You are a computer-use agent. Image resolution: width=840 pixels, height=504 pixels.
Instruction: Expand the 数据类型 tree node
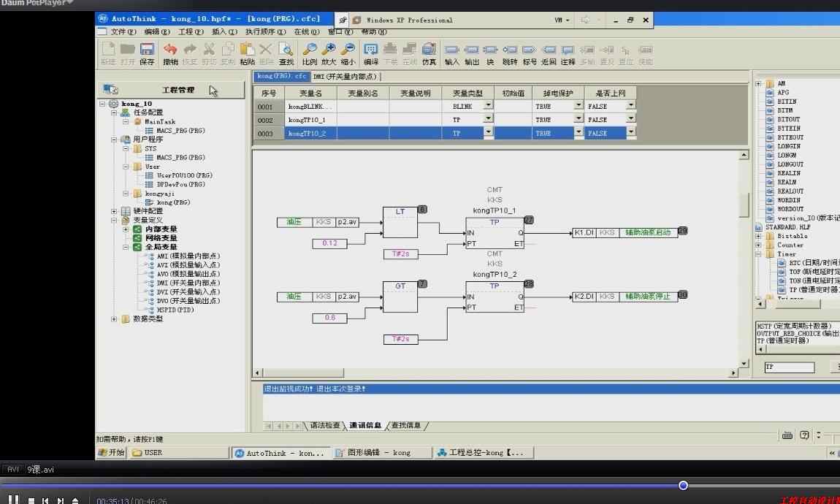[x=113, y=318]
